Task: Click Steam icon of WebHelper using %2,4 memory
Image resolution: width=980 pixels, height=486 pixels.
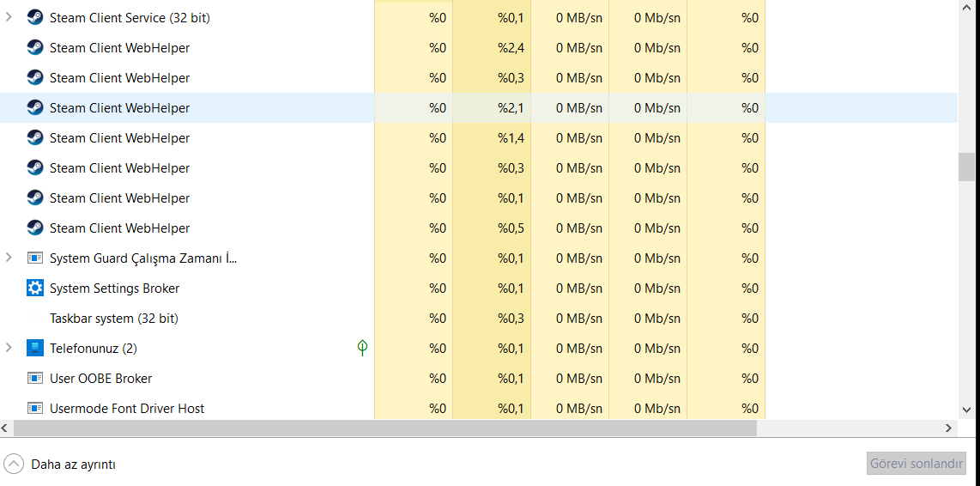Action: pos(35,47)
